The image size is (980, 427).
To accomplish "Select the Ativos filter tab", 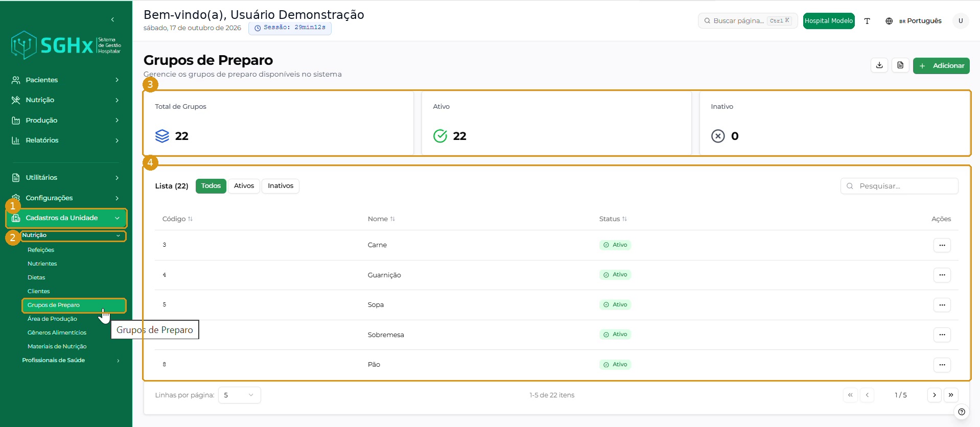I will point(244,186).
